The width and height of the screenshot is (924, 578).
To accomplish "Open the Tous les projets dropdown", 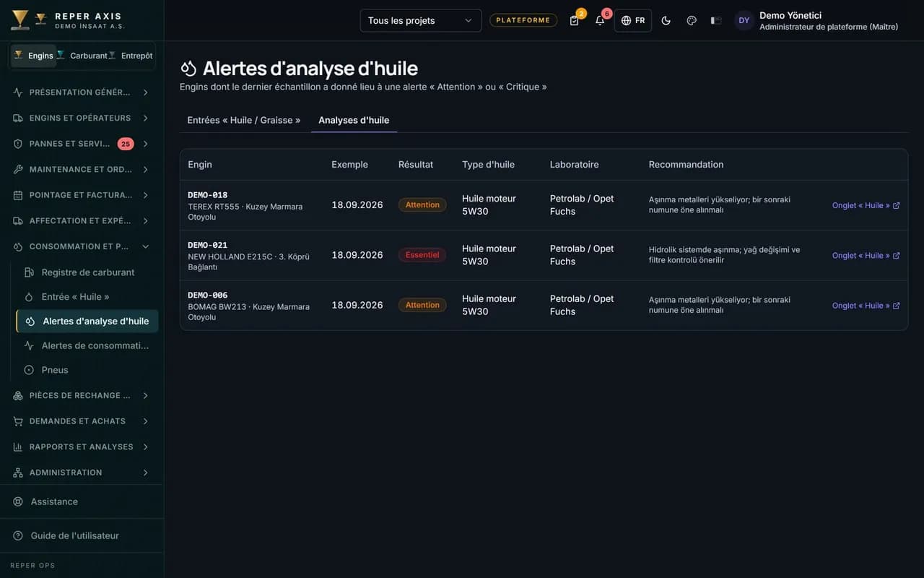I will pos(421,20).
